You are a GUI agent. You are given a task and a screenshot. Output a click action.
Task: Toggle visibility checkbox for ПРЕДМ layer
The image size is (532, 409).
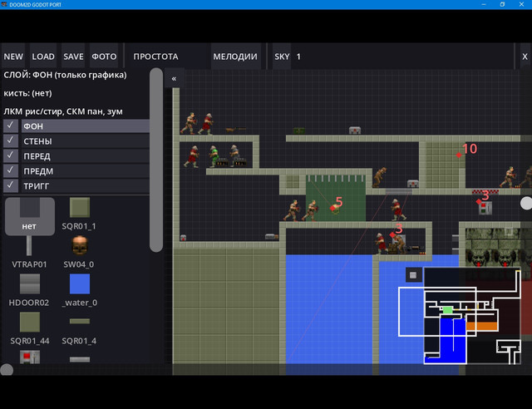(11, 170)
